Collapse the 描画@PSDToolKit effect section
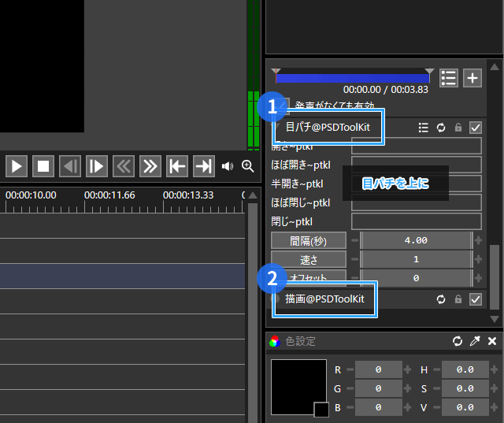 tap(277, 299)
